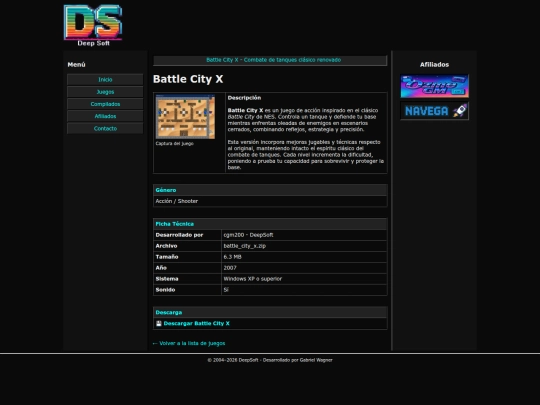Select the Acción / Shooter genre value
The height and width of the screenshot is (405, 540).
pos(177,201)
